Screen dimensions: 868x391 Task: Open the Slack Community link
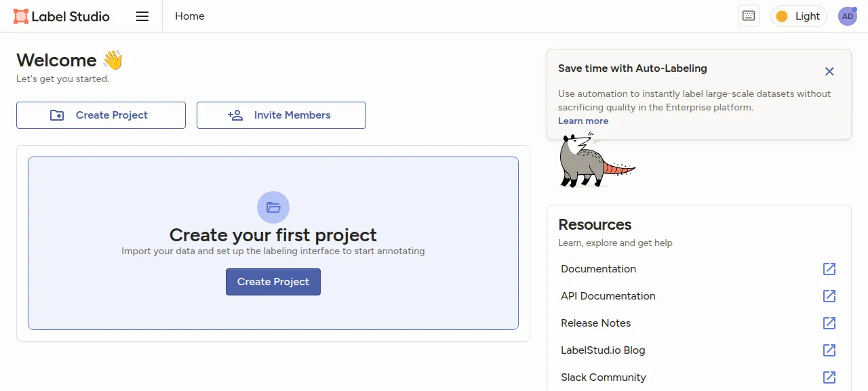[604, 377]
